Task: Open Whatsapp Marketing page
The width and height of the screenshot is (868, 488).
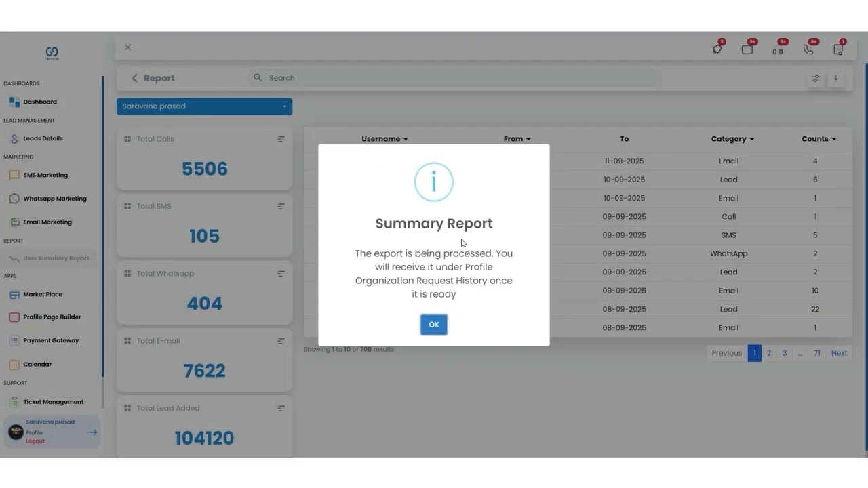Action: [55, 199]
